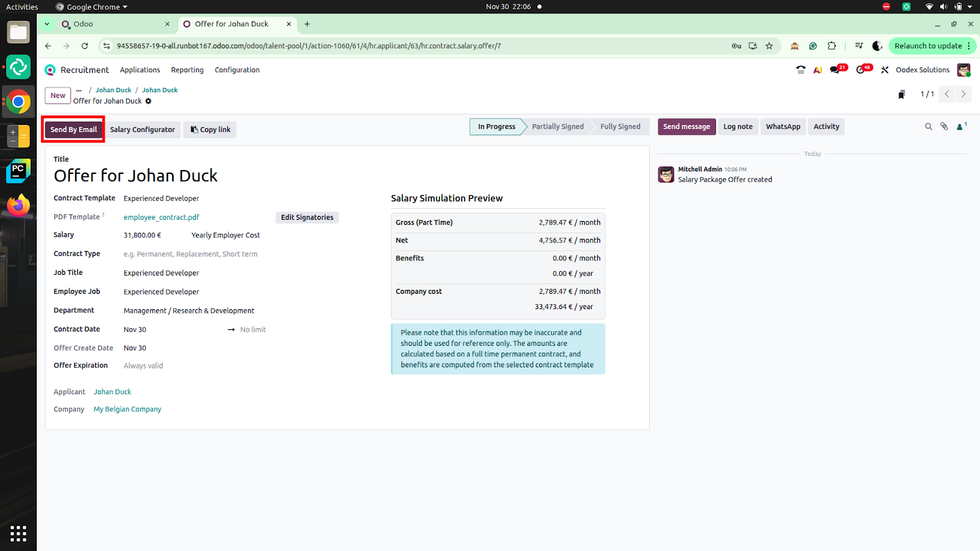
Task: Open the Configuration menu dropdown
Action: coord(237,70)
